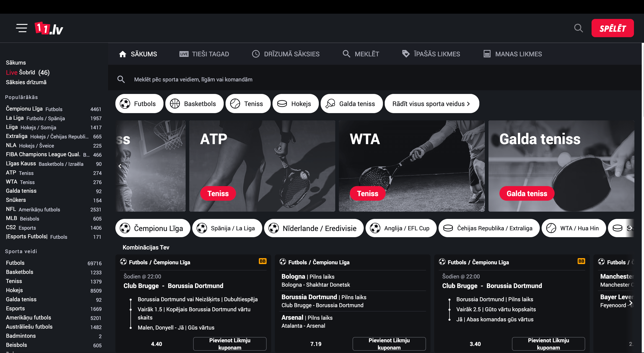The height and width of the screenshot is (353, 644).
Task: Open Badmintons under Sporta veidi
Action: coord(54,336)
